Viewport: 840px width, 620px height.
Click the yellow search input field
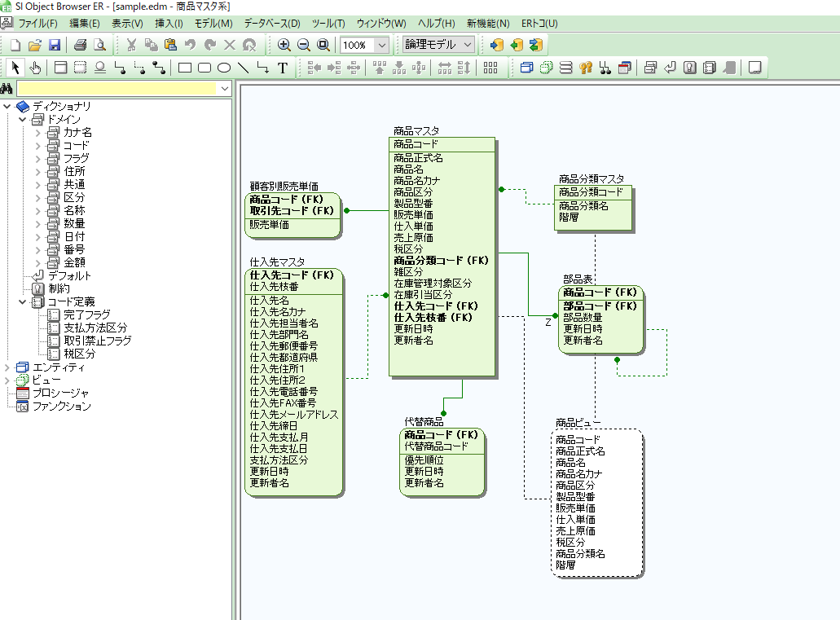click(x=118, y=88)
